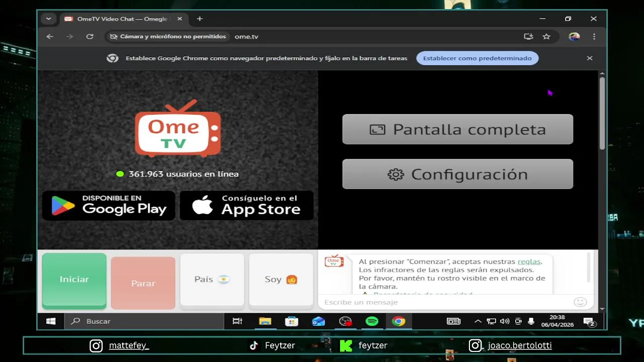
Task: Open the volume tray icon
Action: pos(505,321)
